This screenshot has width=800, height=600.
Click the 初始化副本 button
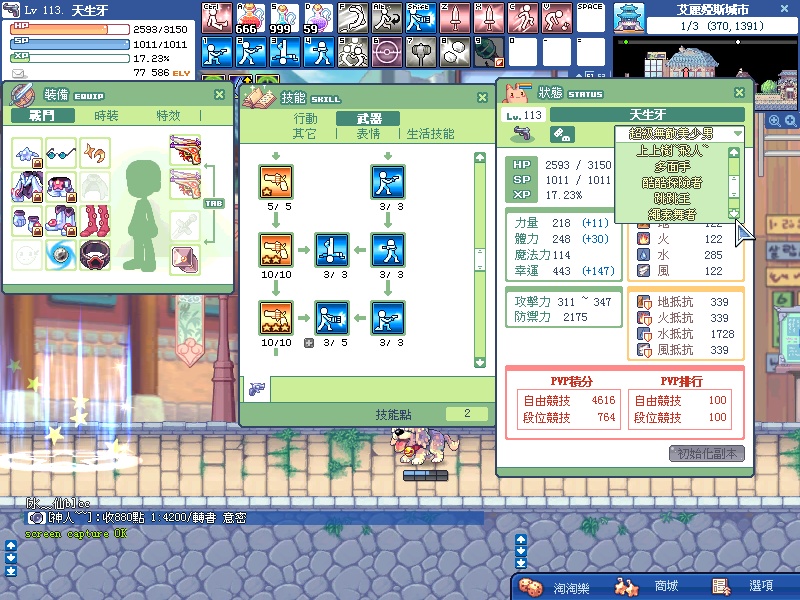(x=707, y=453)
